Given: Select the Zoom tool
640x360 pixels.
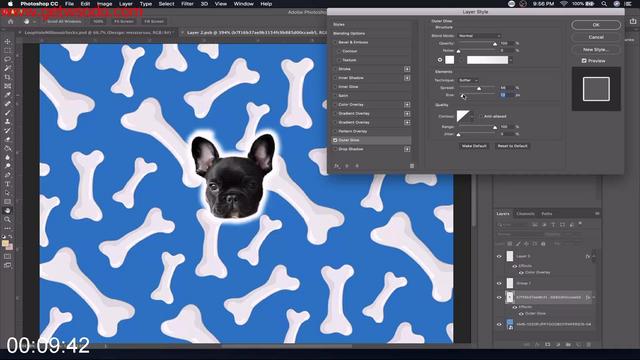Looking at the screenshot, I should pos(7,220).
